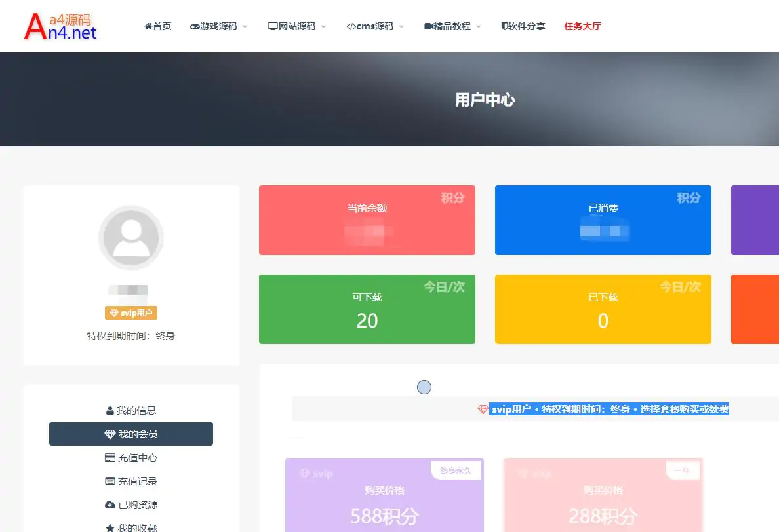The height and width of the screenshot is (532, 779).
Task: Click the 终身永久 tag on the purple plan
Action: (456, 470)
